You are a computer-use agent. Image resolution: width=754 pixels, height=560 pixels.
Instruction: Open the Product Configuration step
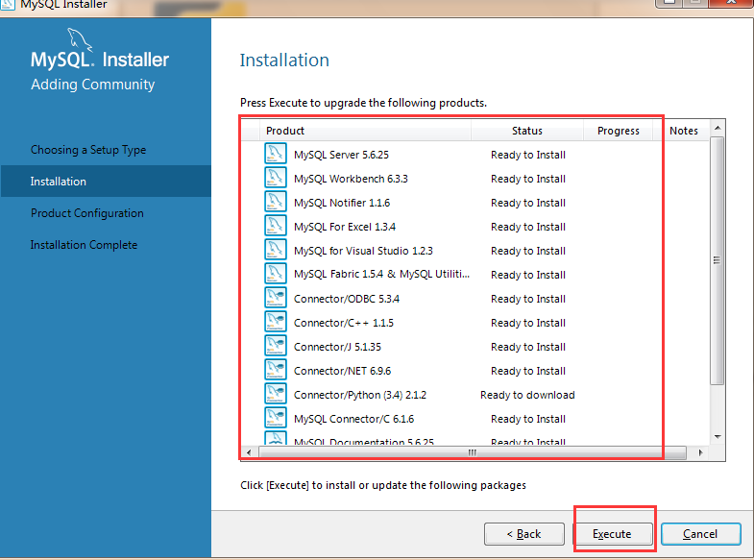pyautogui.click(x=87, y=213)
